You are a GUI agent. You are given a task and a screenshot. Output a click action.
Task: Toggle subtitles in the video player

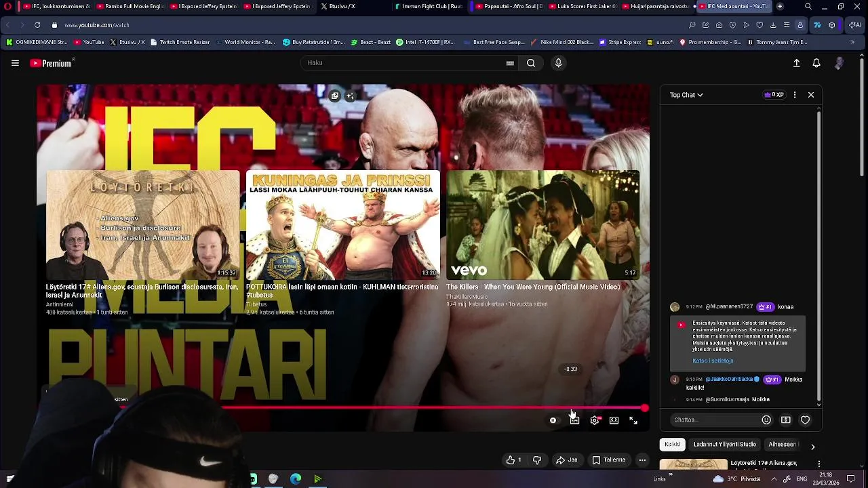574,420
